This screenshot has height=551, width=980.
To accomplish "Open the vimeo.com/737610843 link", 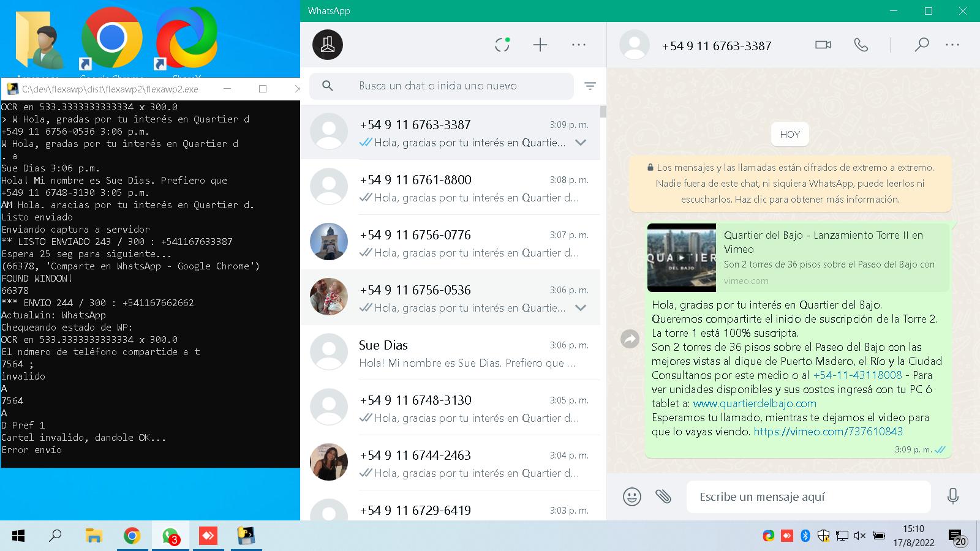I will [828, 432].
